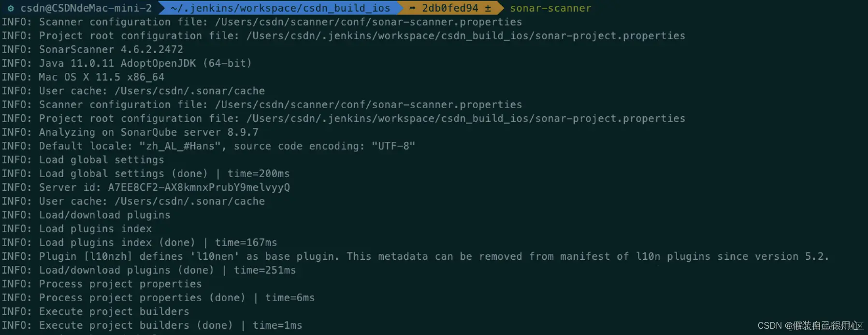
Task: Click the ± dirty-state symbol in prompt
Action: [488, 8]
